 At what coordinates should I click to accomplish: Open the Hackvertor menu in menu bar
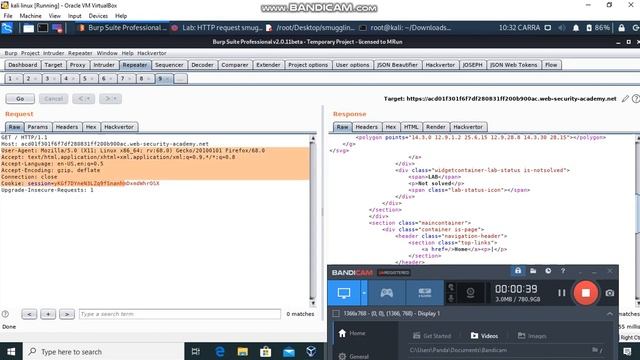pos(151,53)
